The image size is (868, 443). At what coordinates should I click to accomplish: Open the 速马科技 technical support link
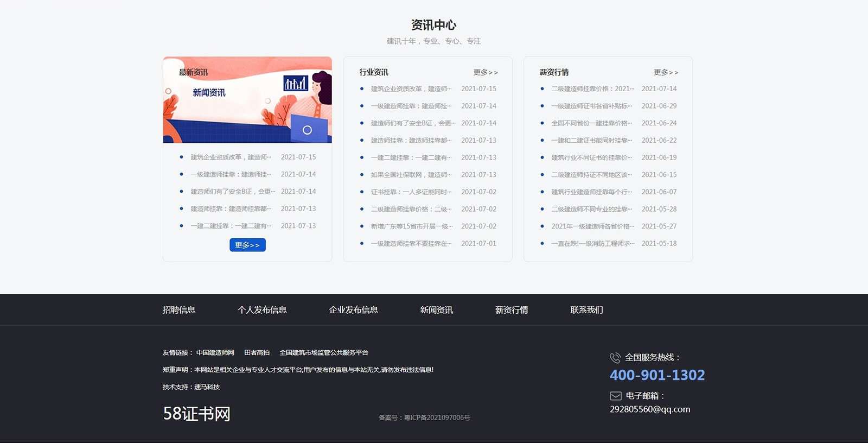pyautogui.click(x=207, y=387)
